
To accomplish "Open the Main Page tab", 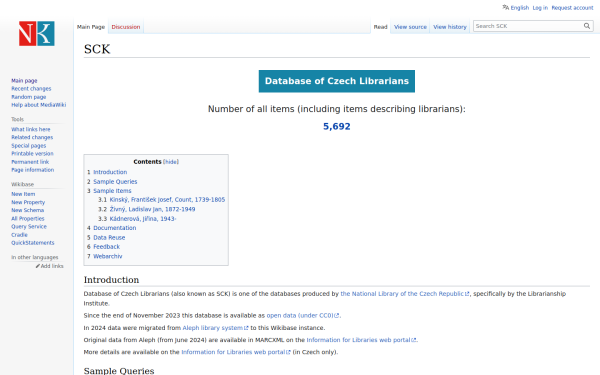I will (91, 27).
